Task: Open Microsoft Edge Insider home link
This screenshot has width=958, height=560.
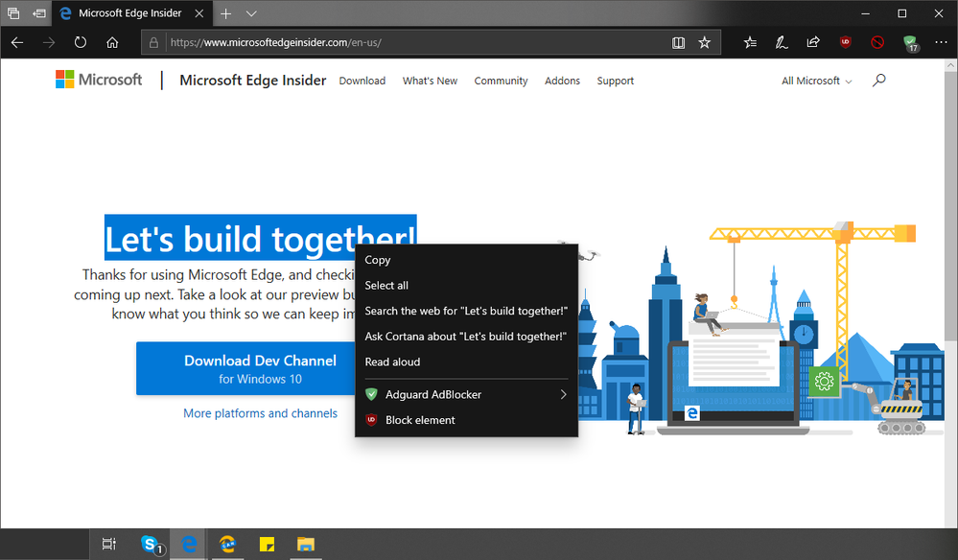Action: (x=252, y=80)
